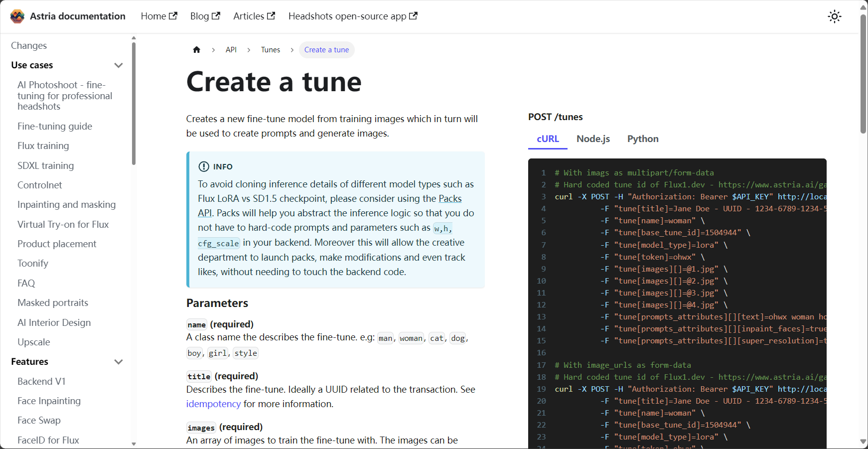Click the Astria logo icon
Viewport: 868px width, 449px height.
coord(17,16)
